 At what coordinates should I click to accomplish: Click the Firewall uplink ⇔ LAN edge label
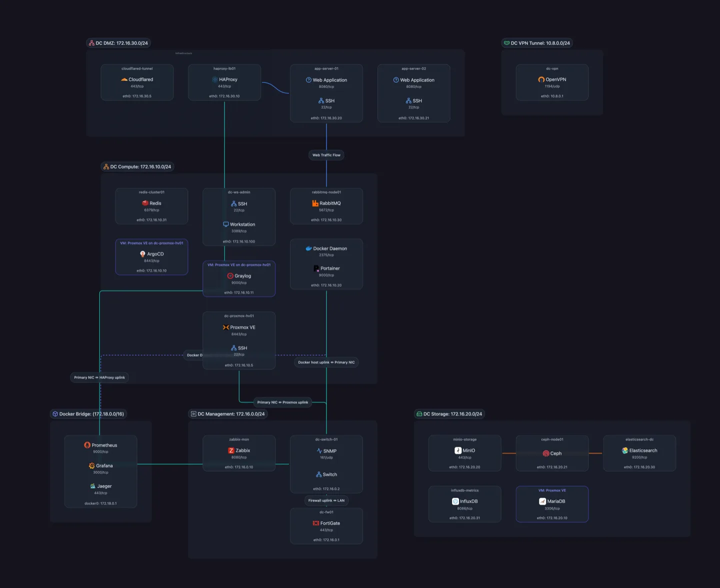pos(326,500)
